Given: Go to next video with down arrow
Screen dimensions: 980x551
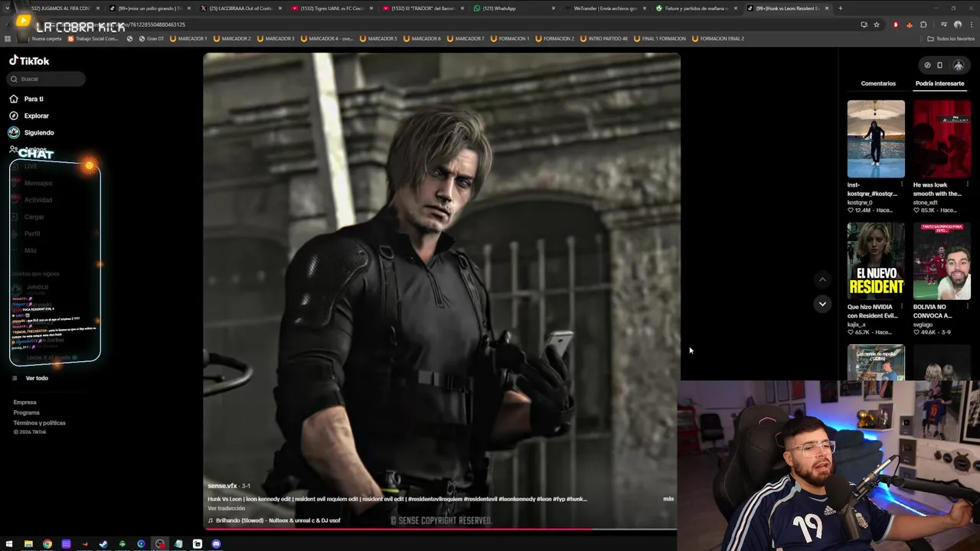Looking at the screenshot, I should [822, 304].
